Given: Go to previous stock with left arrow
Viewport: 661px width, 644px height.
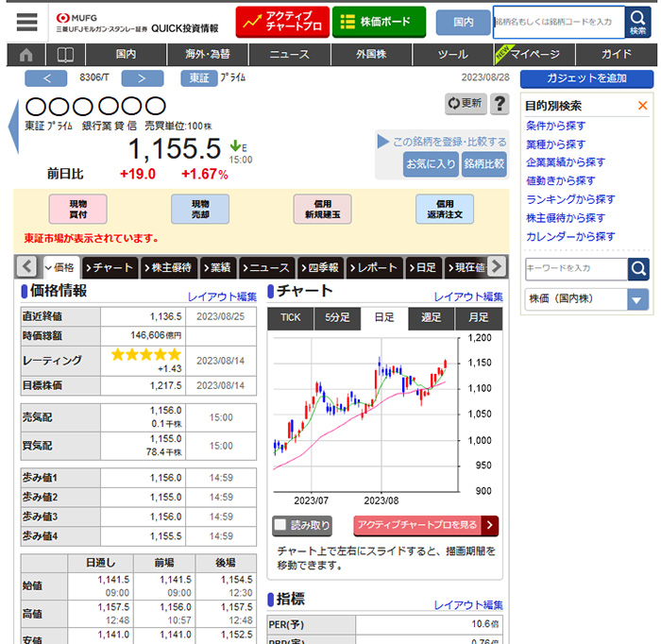Looking at the screenshot, I should (x=46, y=78).
